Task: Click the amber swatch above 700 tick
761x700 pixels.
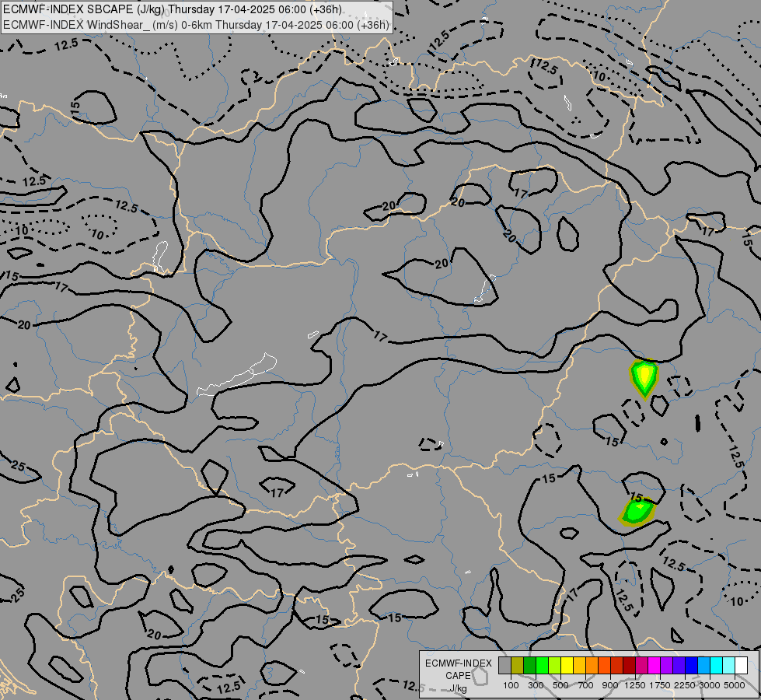Action: 579,665
